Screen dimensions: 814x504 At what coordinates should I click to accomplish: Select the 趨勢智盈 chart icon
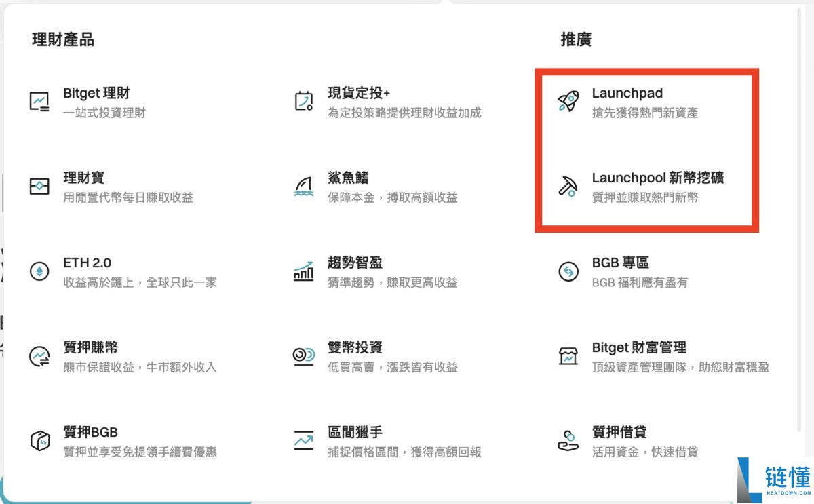tap(303, 270)
